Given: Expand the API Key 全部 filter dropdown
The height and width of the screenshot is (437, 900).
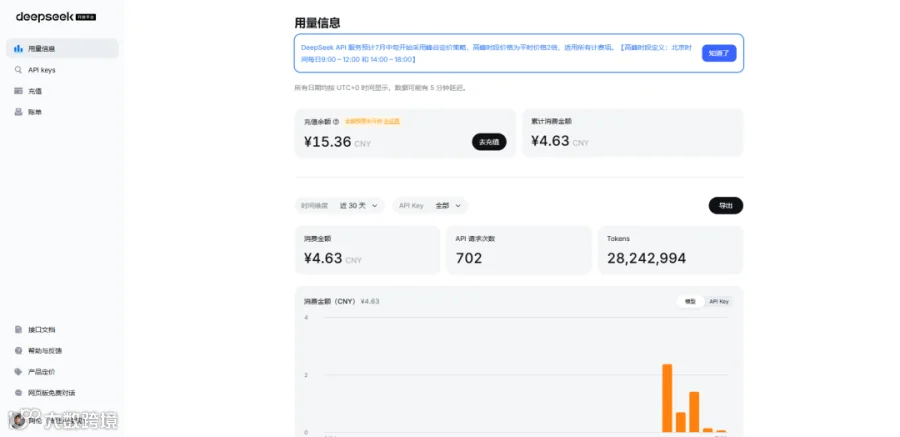Looking at the screenshot, I should 430,206.
